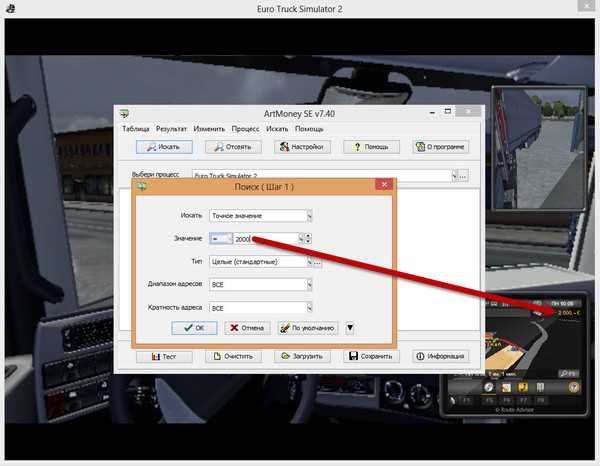Click the side mirror view in game
The height and width of the screenshot is (466, 600).
point(539,148)
